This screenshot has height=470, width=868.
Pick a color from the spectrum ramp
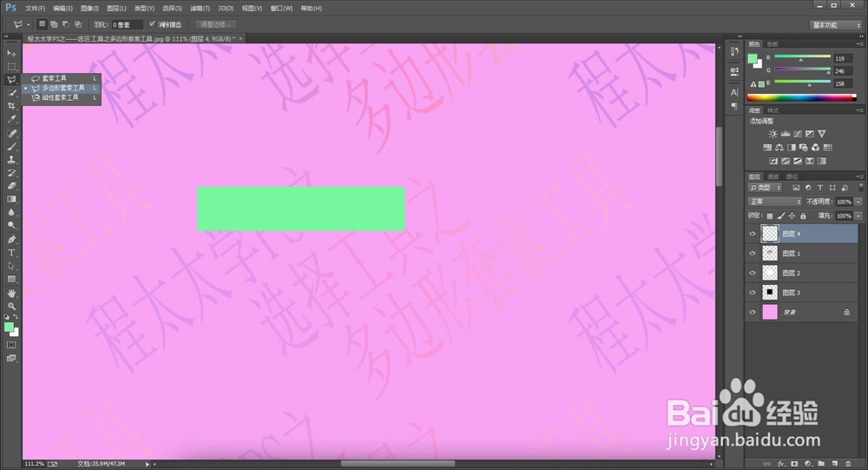(x=801, y=97)
